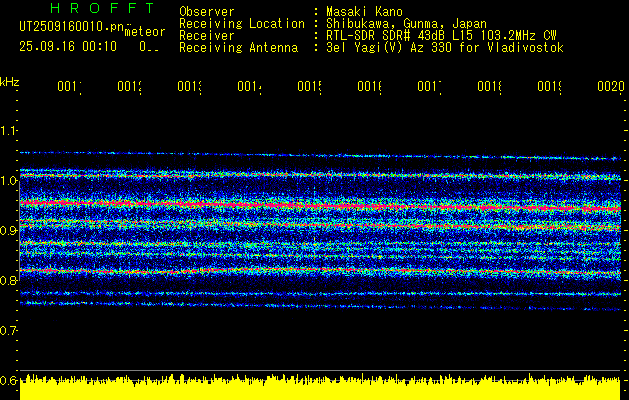
Task: Click the 'Receiving Antenna' label
Action: pyautogui.click(x=238, y=48)
